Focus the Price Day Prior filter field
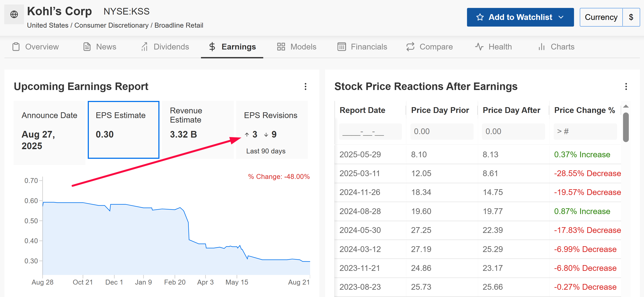The image size is (644, 297). point(442,131)
